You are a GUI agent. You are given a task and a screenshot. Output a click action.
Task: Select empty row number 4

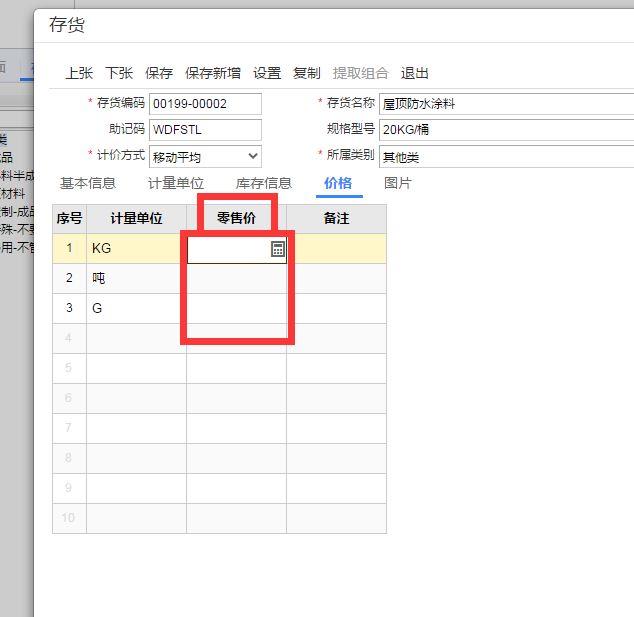coord(69,338)
